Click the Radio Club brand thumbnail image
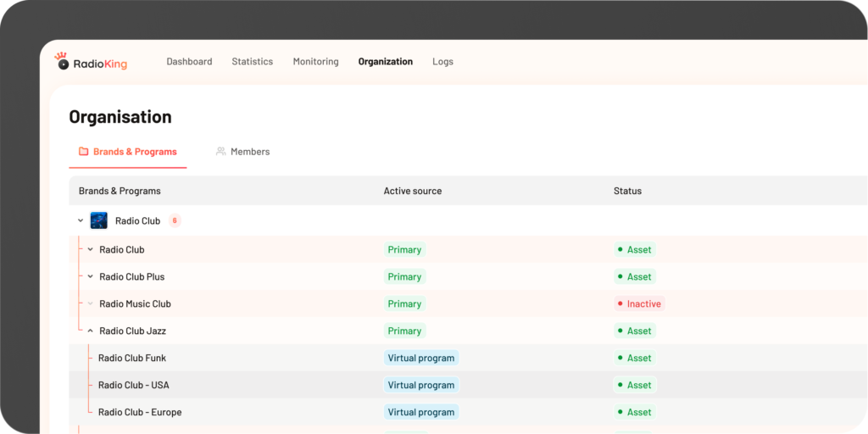Image resolution: width=868 pixels, height=434 pixels. (99, 220)
